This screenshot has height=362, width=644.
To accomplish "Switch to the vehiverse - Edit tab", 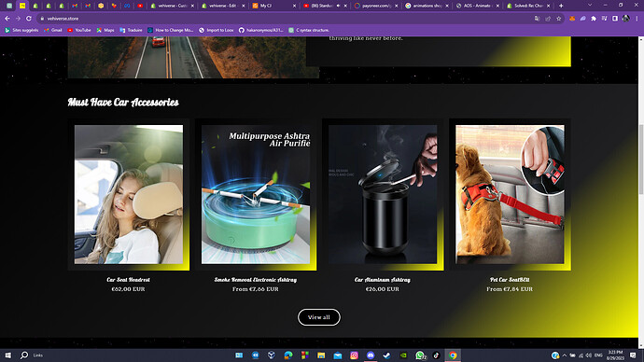I will coord(223,6).
